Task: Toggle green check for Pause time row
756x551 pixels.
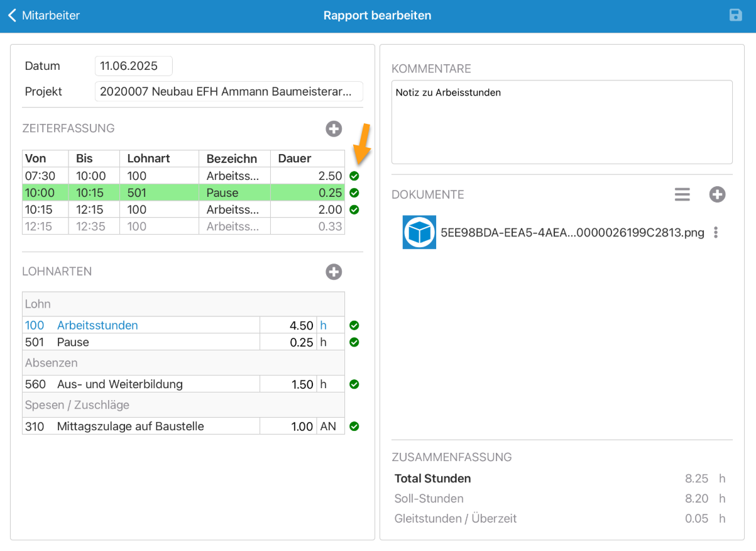Action: tap(354, 193)
